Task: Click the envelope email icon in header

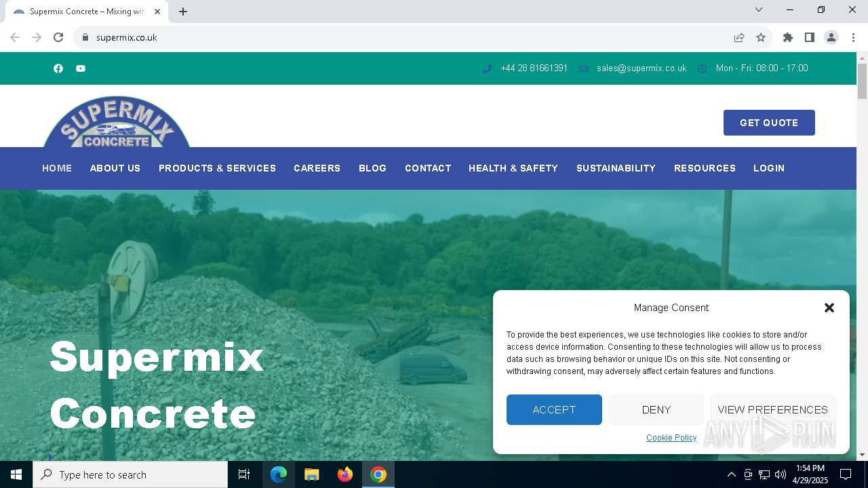Action: point(583,68)
